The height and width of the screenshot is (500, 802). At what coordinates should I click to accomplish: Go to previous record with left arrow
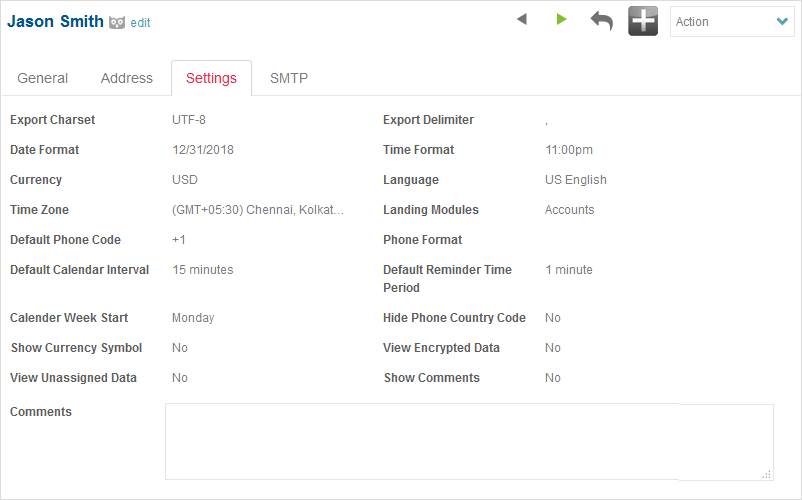(x=522, y=19)
